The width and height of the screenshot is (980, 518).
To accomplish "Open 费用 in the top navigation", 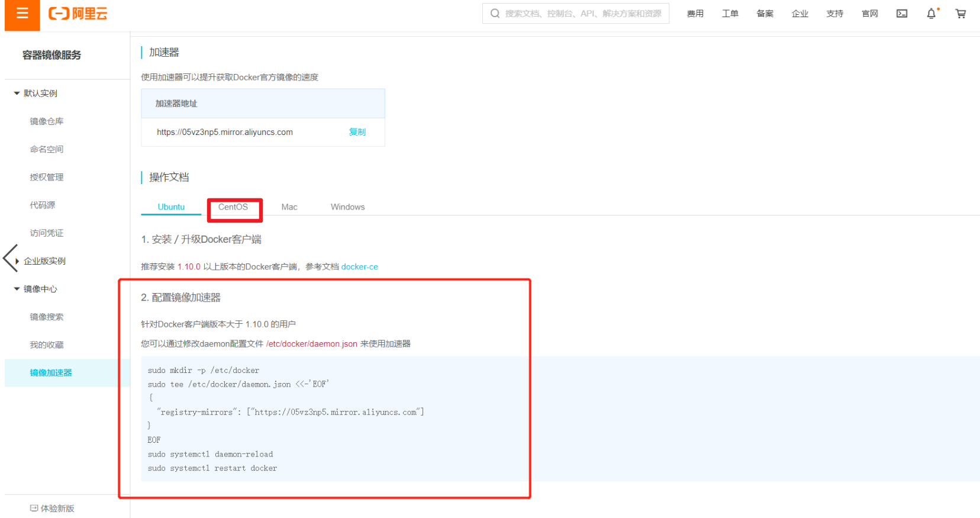I will [695, 14].
